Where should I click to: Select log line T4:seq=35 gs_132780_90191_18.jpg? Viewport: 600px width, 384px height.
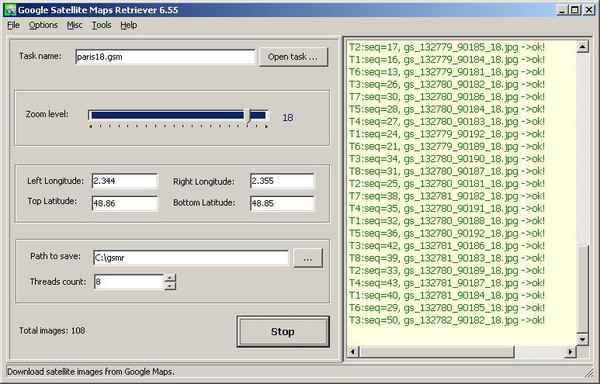pyautogui.click(x=446, y=208)
